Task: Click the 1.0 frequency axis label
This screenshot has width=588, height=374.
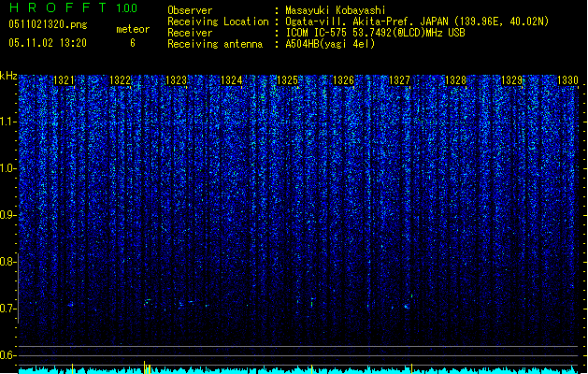Action: 8,168
